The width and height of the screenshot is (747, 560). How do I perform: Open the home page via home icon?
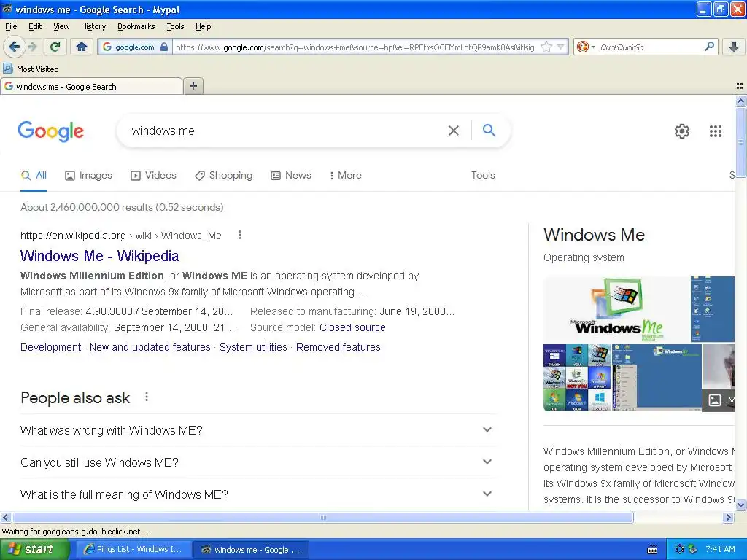82,47
